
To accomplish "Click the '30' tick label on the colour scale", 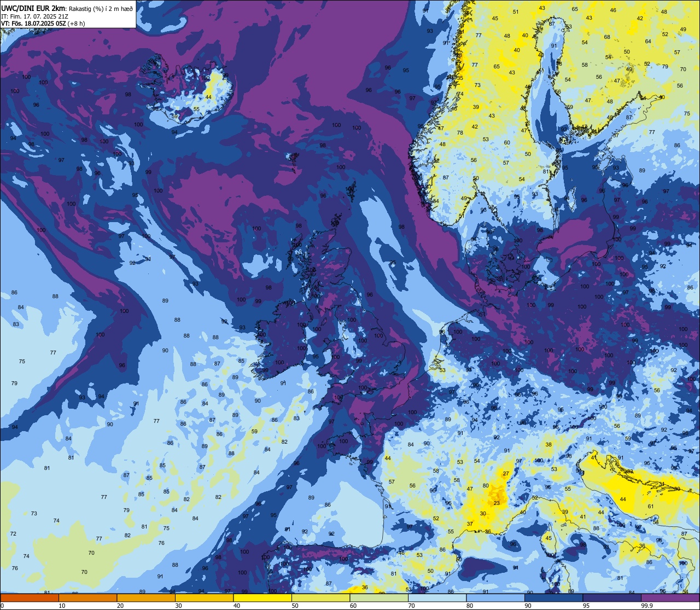I will point(178,606).
